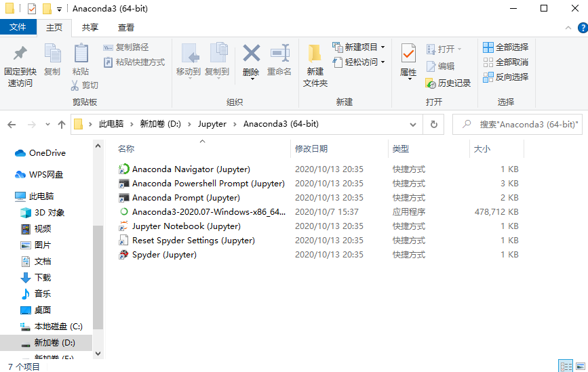Expand the address bar history dropdown

point(413,125)
